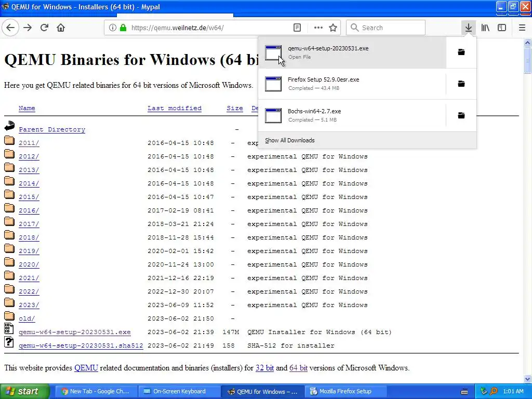Open the Windows Start menu

coord(25,392)
